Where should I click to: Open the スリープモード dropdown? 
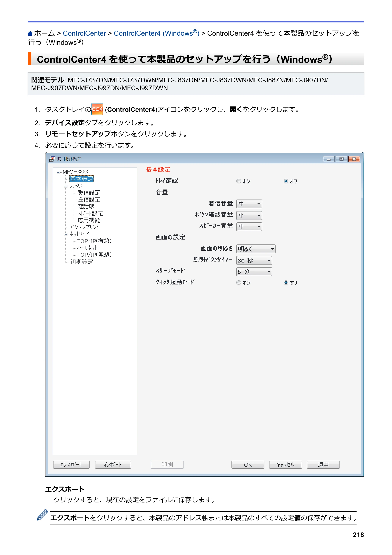tap(254, 272)
